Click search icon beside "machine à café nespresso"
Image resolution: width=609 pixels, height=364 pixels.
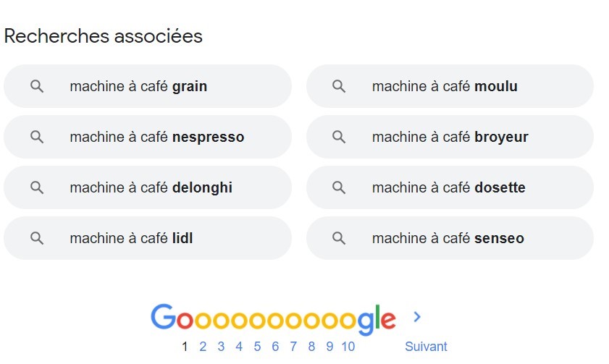pos(37,137)
